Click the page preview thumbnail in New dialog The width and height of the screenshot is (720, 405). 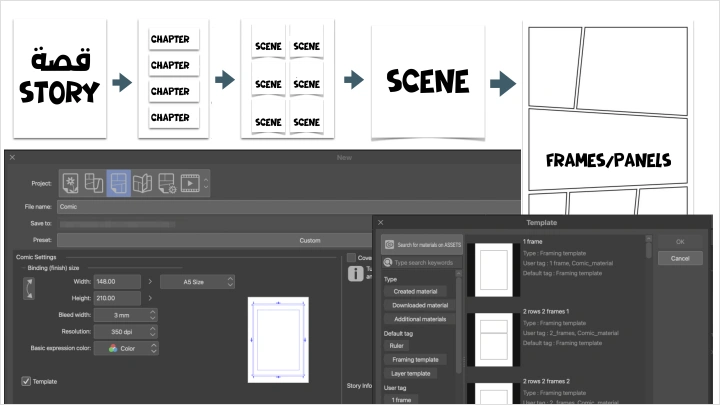click(278, 340)
